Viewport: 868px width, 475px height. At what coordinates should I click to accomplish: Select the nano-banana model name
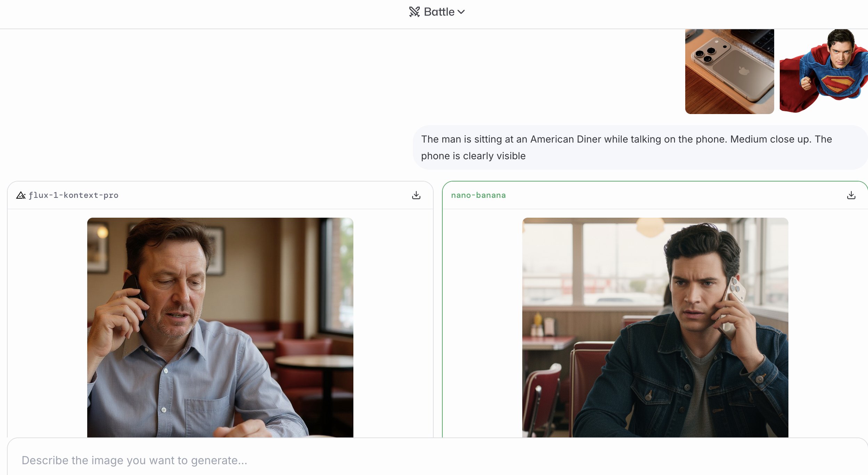point(478,195)
